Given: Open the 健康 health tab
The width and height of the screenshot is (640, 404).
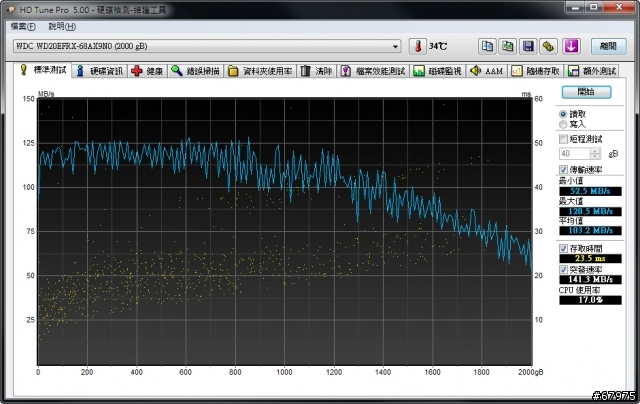Looking at the screenshot, I should (147, 71).
